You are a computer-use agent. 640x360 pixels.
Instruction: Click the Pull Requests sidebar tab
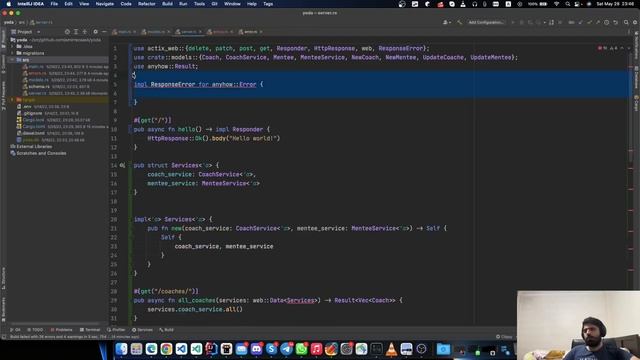pyautogui.click(x=3, y=95)
